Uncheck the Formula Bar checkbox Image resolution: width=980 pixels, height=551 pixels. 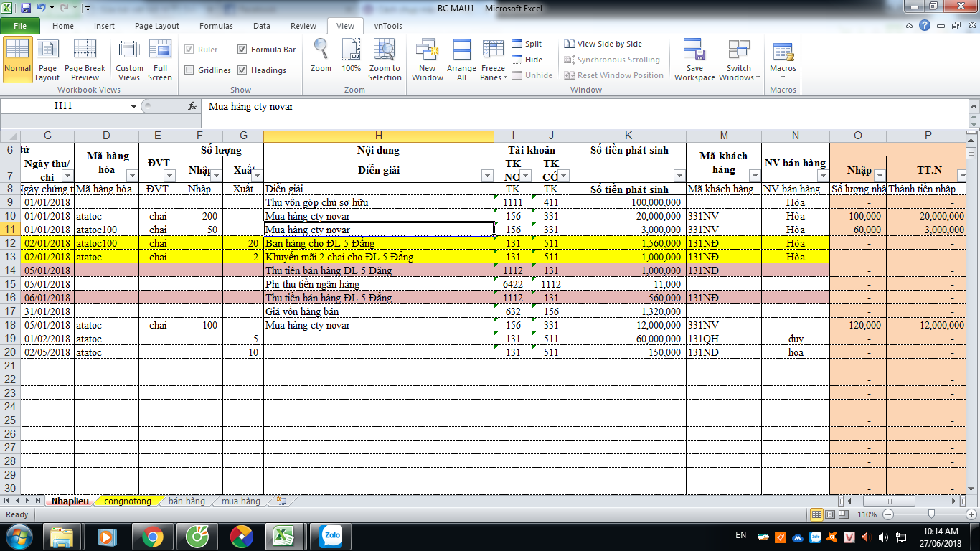tap(242, 50)
